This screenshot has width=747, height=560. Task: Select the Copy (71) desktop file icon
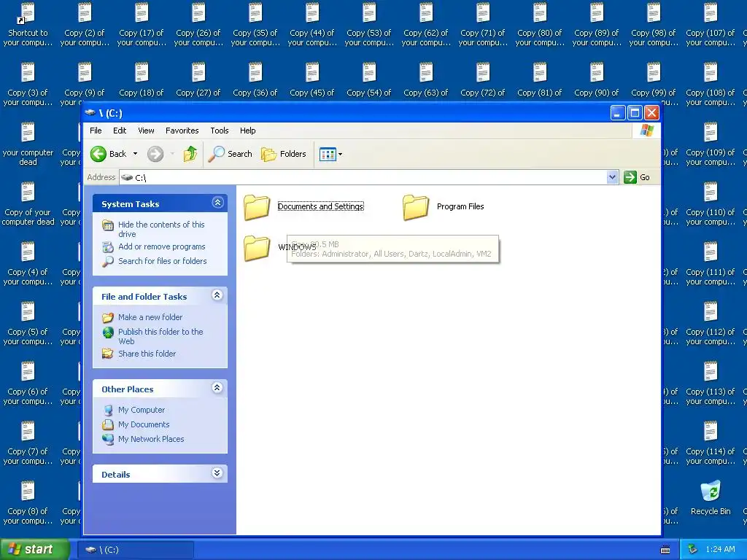[x=483, y=13]
